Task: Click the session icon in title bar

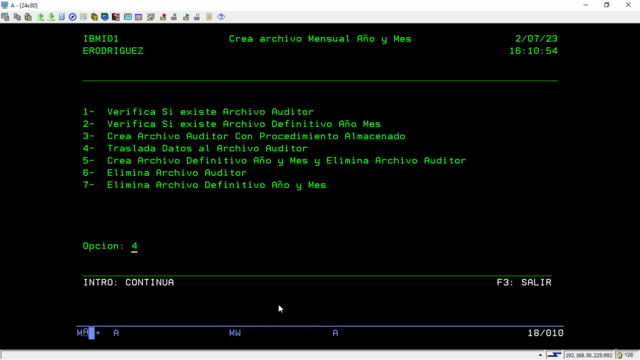Action: click(4, 5)
